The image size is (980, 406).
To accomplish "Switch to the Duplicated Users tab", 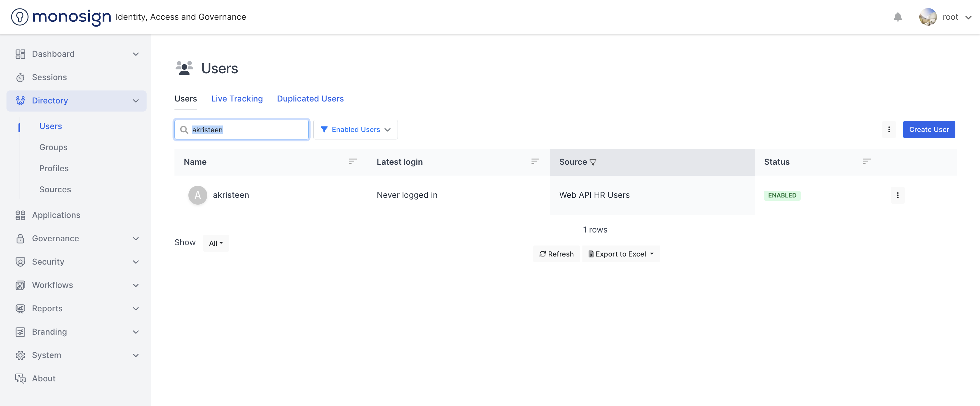I will pyautogui.click(x=310, y=99).
